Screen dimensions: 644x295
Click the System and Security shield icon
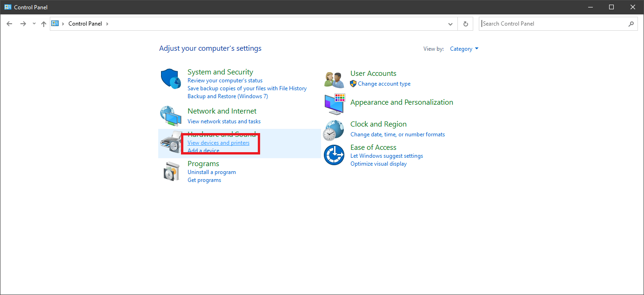171,79
